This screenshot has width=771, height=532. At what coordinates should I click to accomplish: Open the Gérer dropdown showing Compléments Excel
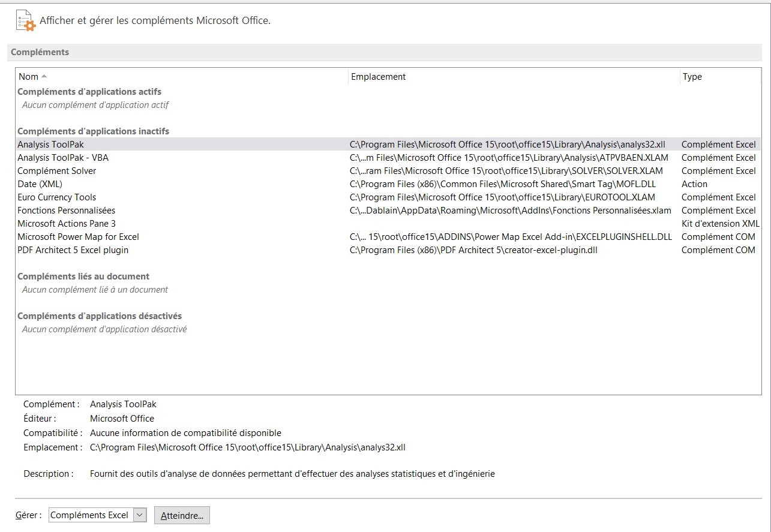[98, 515]
